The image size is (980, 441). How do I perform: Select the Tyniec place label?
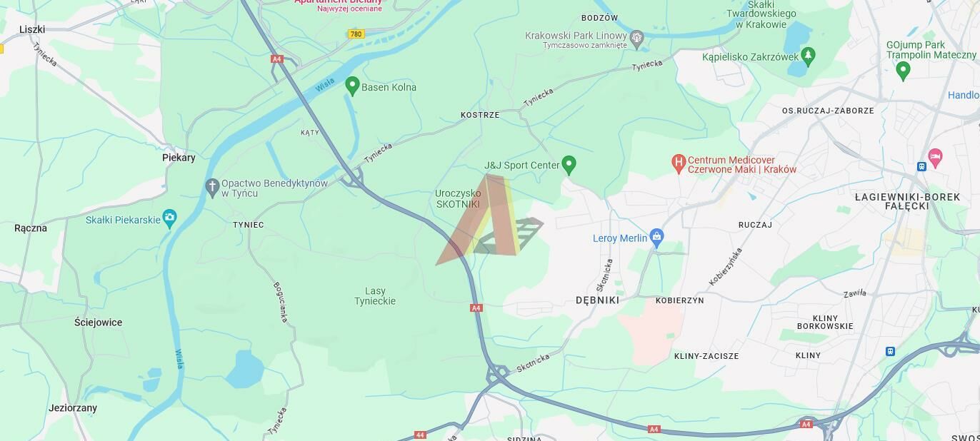point(248,225)
